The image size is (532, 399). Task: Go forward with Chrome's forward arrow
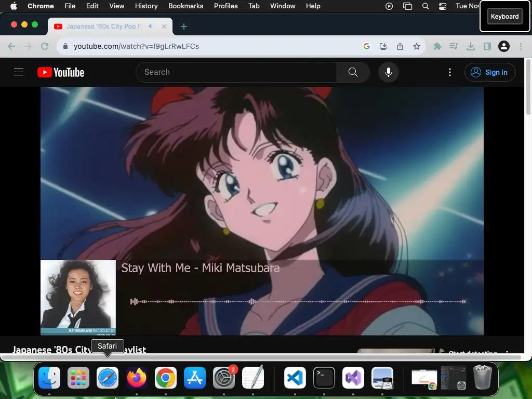28,46
